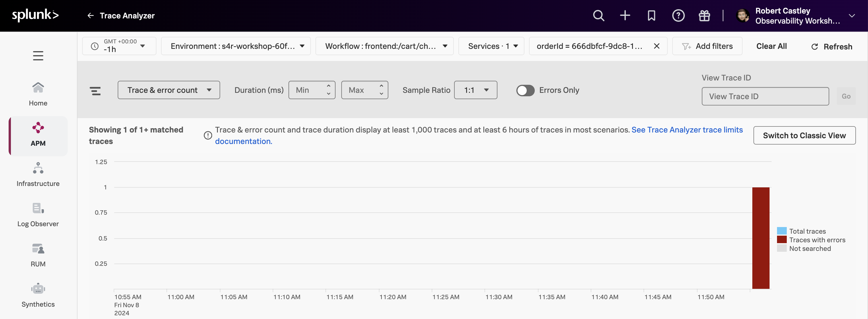Expand the Services filter dropdown
This screenshot has width=868, height=319.
(x=492, y=46)
